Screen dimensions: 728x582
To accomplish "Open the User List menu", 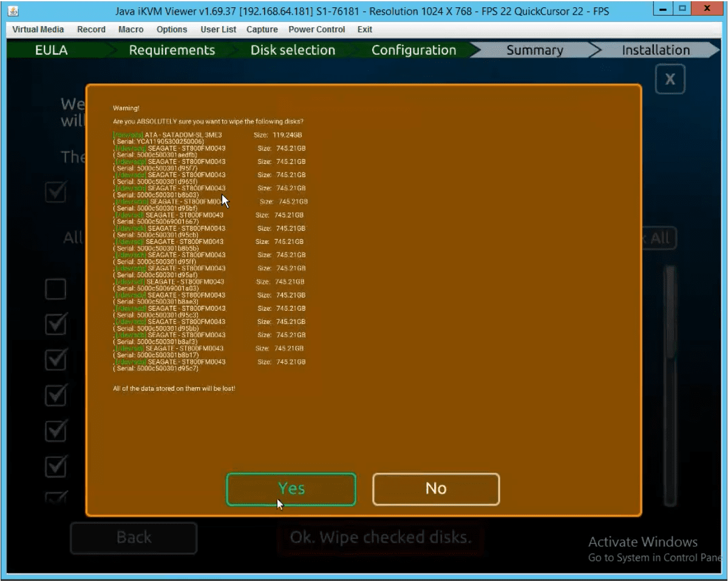I will 218,30.
